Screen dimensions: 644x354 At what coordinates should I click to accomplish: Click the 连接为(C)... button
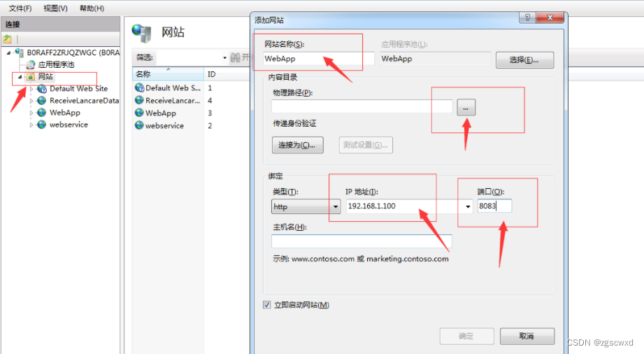click(x=297, y=145)
